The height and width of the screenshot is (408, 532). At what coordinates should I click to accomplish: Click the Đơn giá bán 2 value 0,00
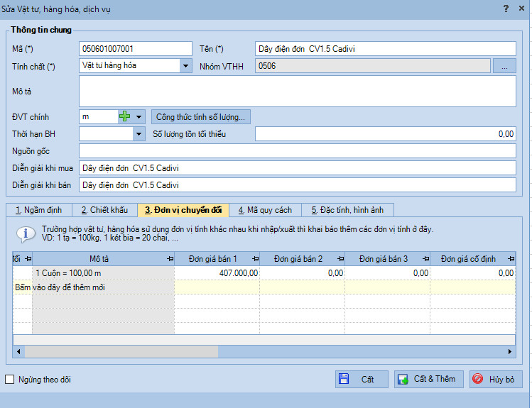tap(303, 273)
